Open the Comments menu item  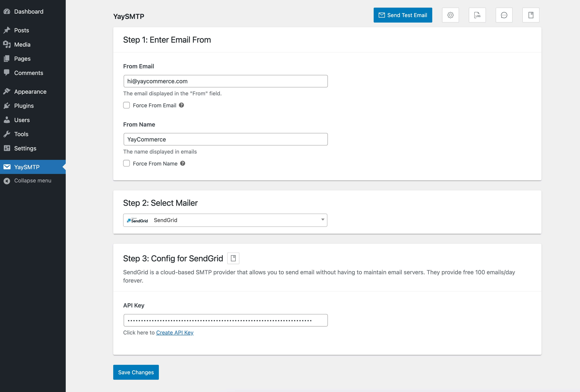click(33, 73)
